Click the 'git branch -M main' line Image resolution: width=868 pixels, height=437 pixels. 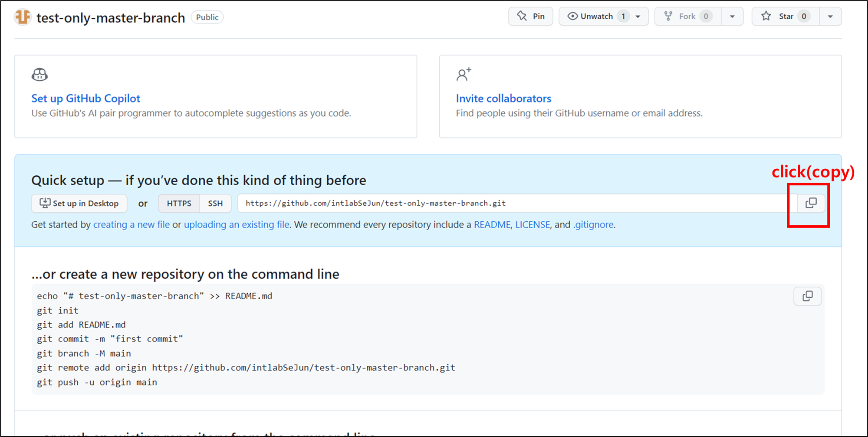click(84, 354)
